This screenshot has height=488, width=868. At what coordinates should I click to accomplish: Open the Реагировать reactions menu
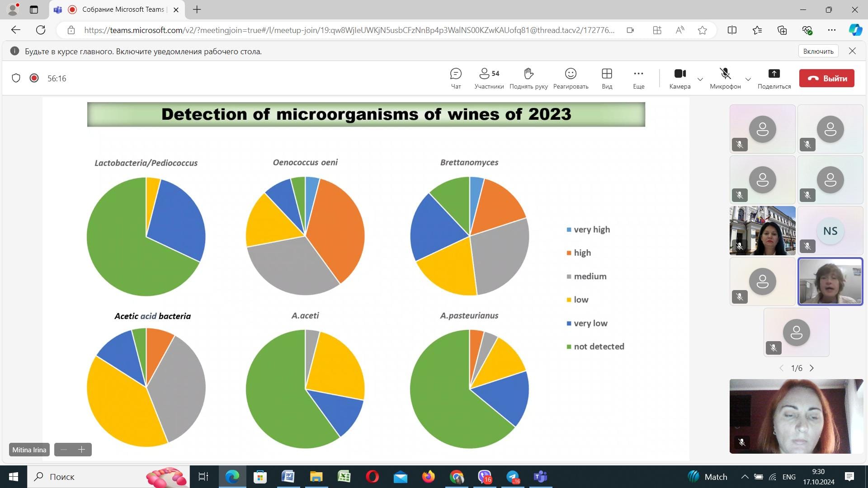[571, 78]
